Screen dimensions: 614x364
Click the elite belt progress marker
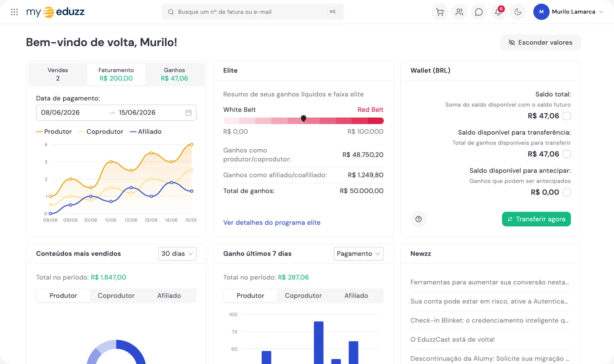click(x=304, y=119)
